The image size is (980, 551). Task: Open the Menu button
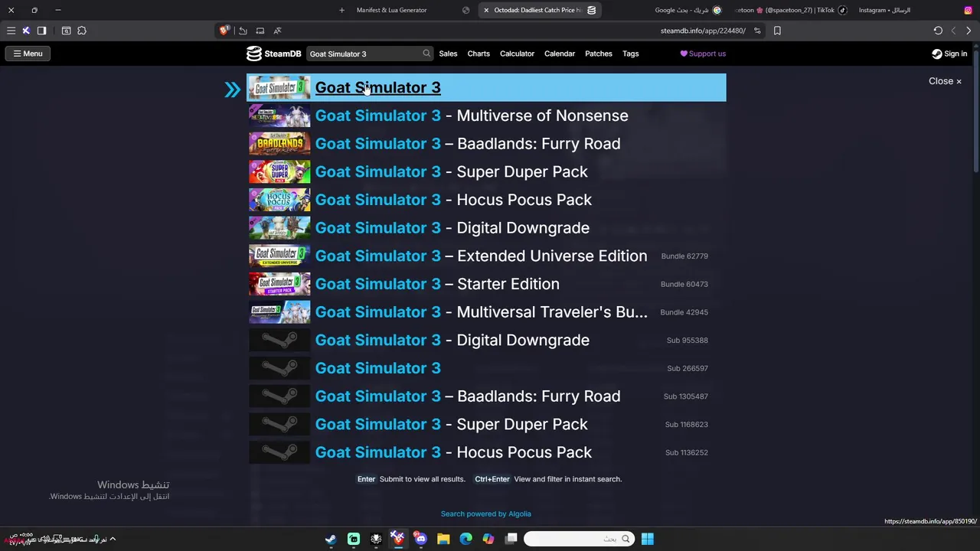[x=28, y=54]
